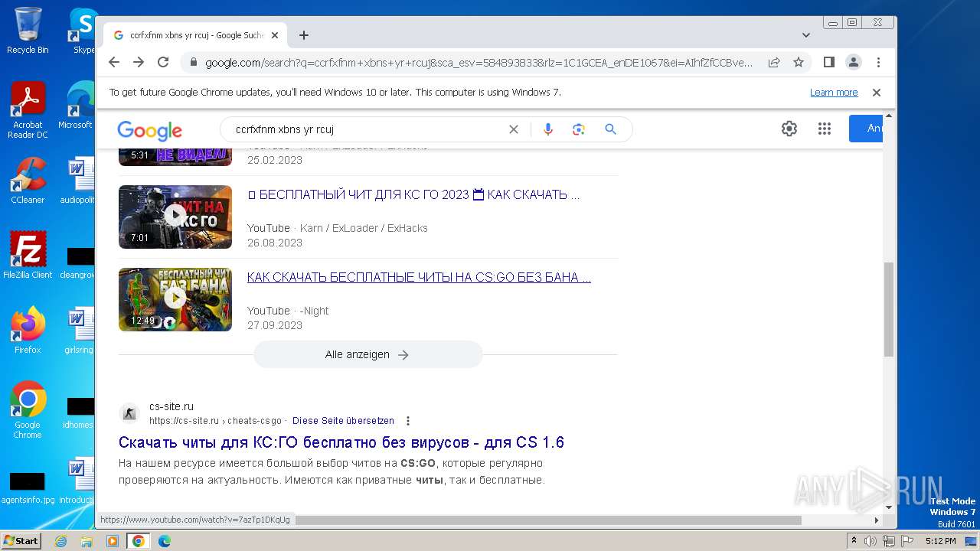Screen dimensions: 980x551
Task: Open the Windows Start menu
Action: [21, 540]
